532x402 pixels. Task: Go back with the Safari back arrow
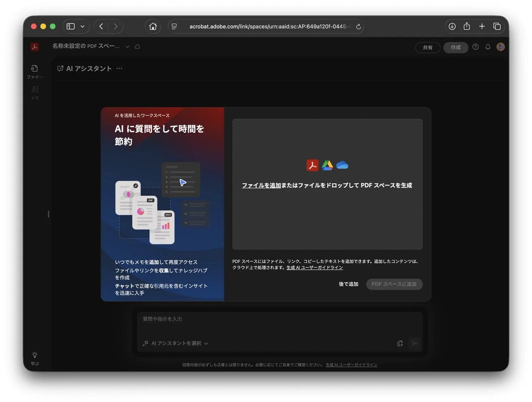[x=101, y=26]
